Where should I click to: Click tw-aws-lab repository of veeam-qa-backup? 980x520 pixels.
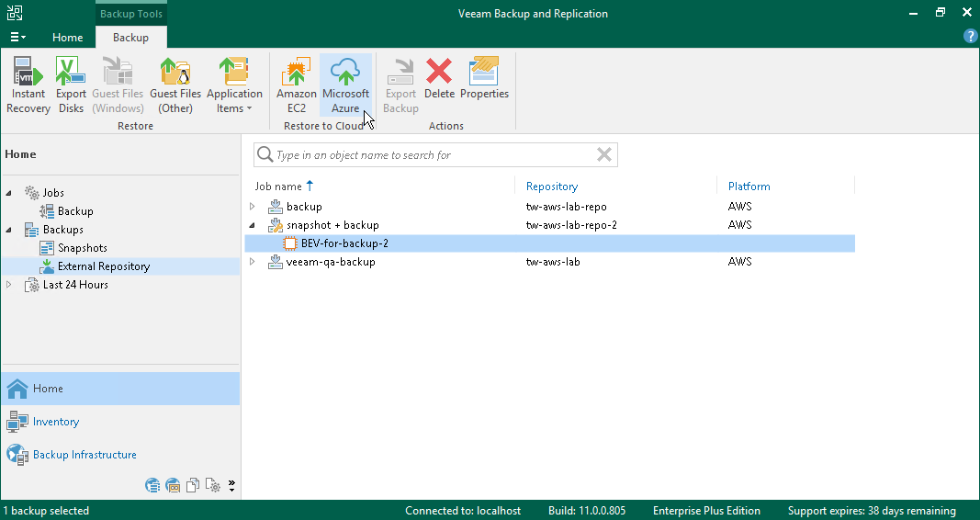tap(553, 262)
